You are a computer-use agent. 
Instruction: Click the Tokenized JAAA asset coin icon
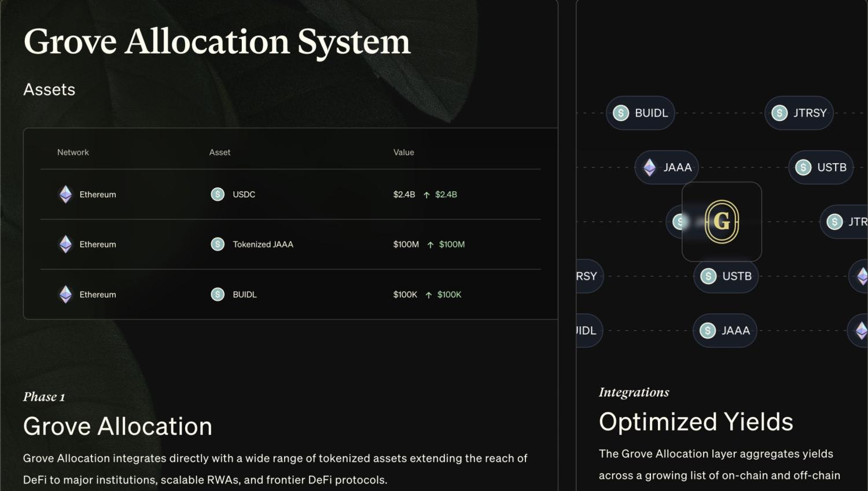point(218,244)
